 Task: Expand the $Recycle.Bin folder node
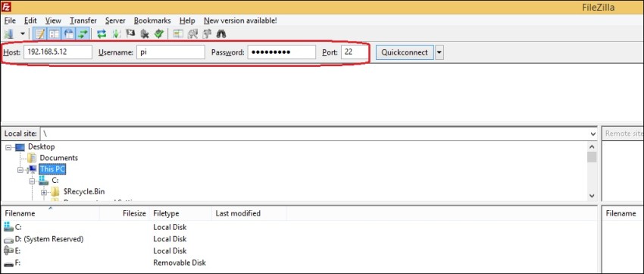pyautogui.click(x=44, y=192)
